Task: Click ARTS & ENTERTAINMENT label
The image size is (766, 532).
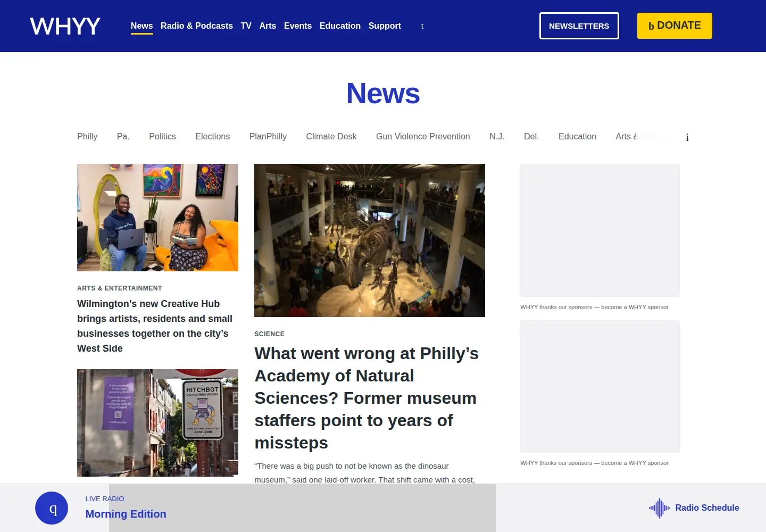Action: click(x=119, y=288)
